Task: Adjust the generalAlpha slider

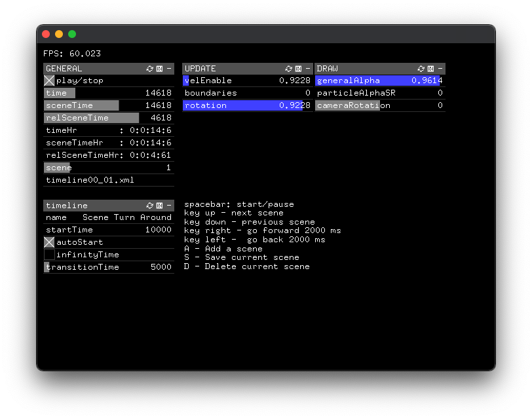Action: [379, 81]
